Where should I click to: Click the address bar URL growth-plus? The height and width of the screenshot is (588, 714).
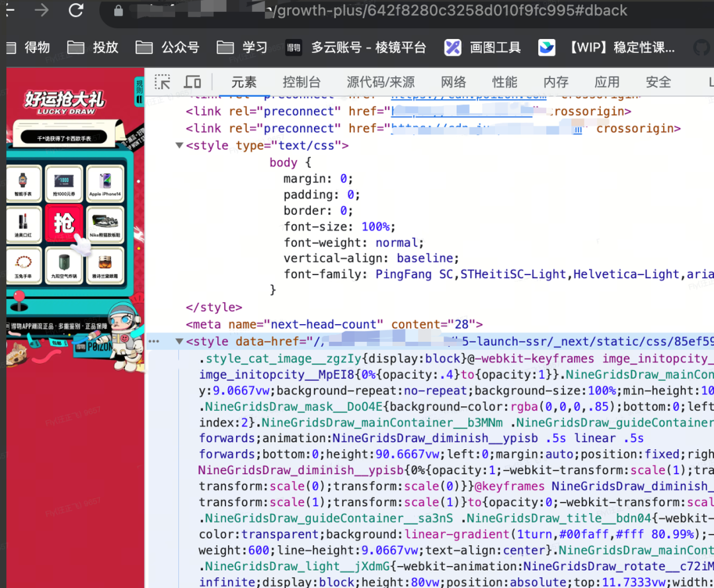click(x=451, y=11)
